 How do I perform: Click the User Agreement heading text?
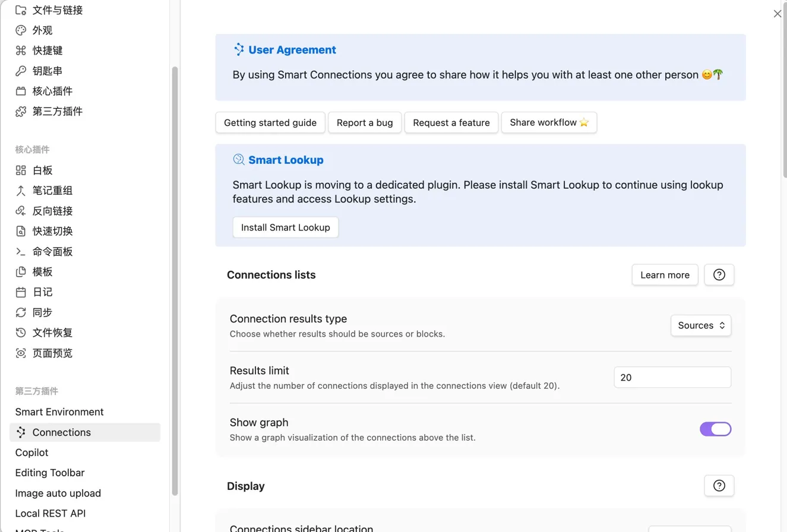tap(292, 50)
